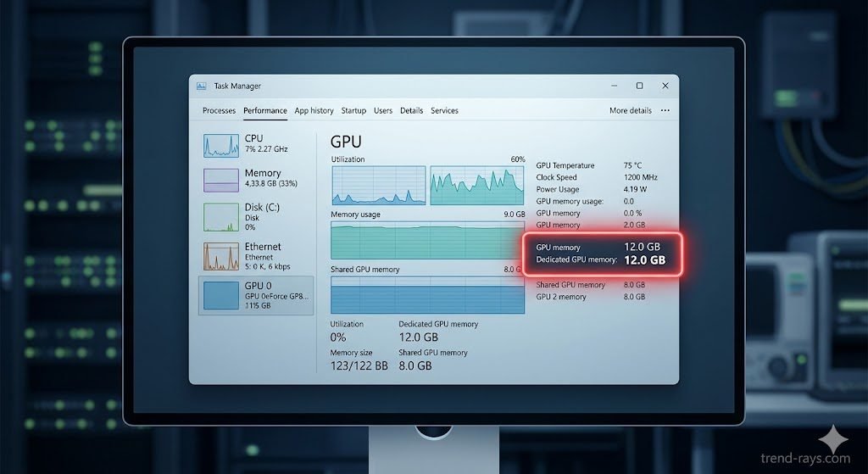868x474 pixels.
Task: Click the 9.0 GB memory usage label
Action: 515,215
